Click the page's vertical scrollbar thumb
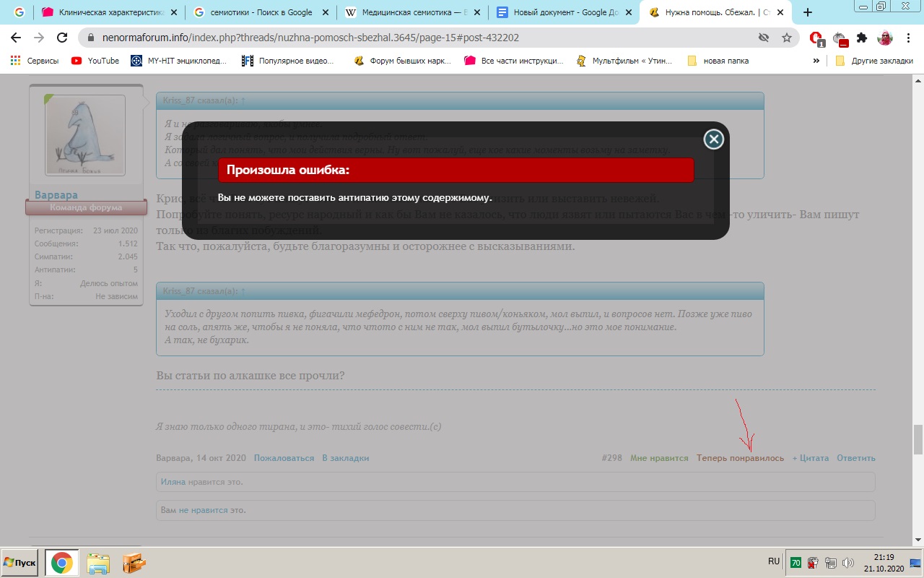924x578 pixels. pos(918,439)
